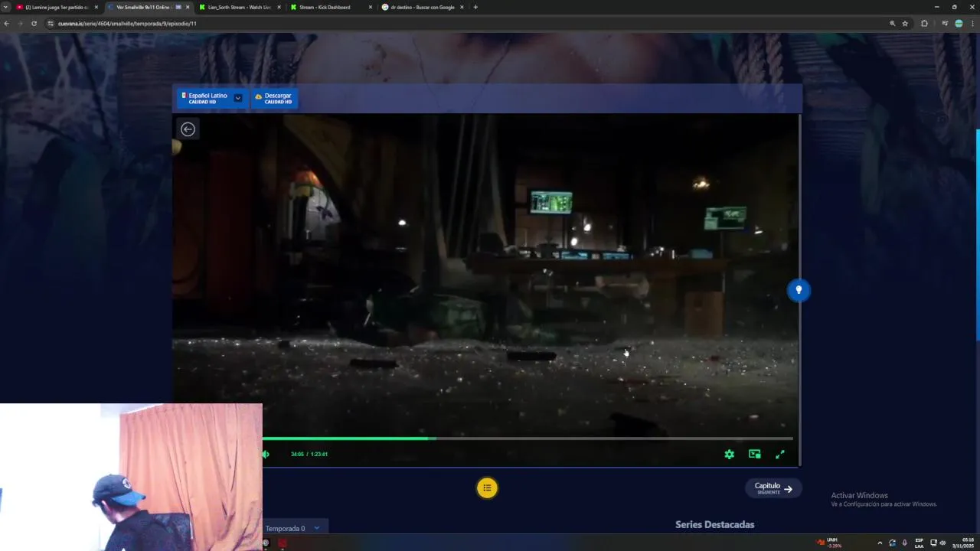This screenshot has width=980, height=551.
Task: Toggle the blue lightbulb lights-off button
Action: coord(799,290)
